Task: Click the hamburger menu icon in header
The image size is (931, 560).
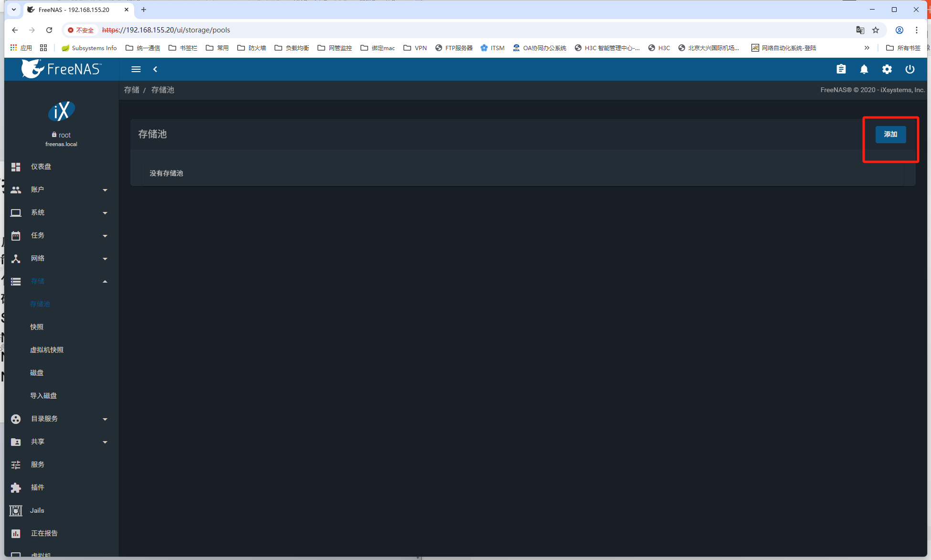Action: (x=136, y=69)
